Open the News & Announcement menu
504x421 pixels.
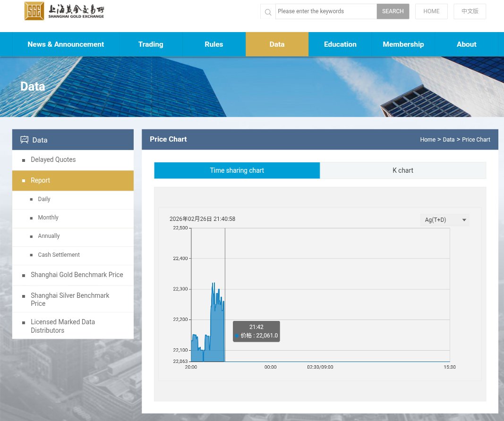point(66,44)
